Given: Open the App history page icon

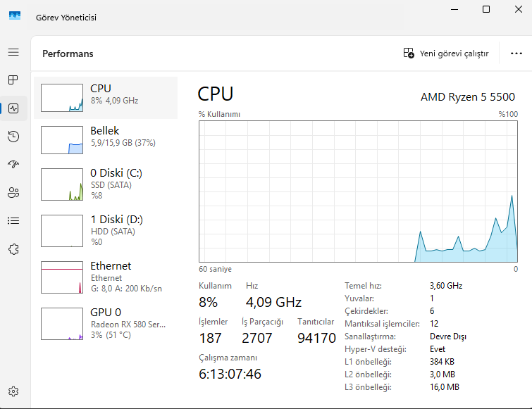Looking at the screenshot, I should [x=13, y=137].
